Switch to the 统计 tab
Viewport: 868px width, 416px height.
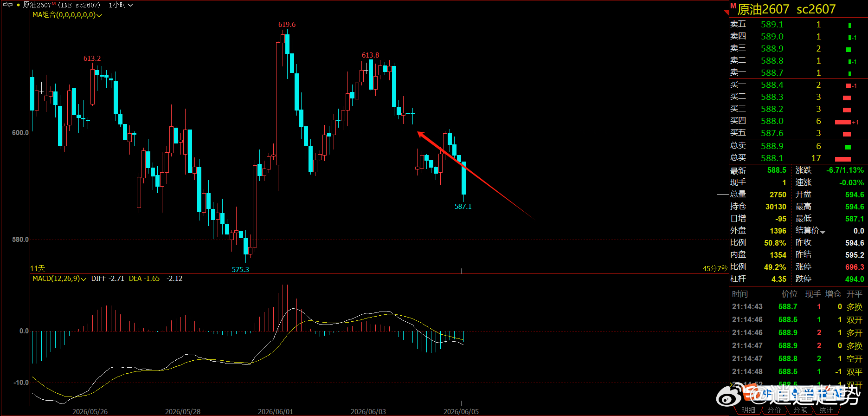(826, 410)
